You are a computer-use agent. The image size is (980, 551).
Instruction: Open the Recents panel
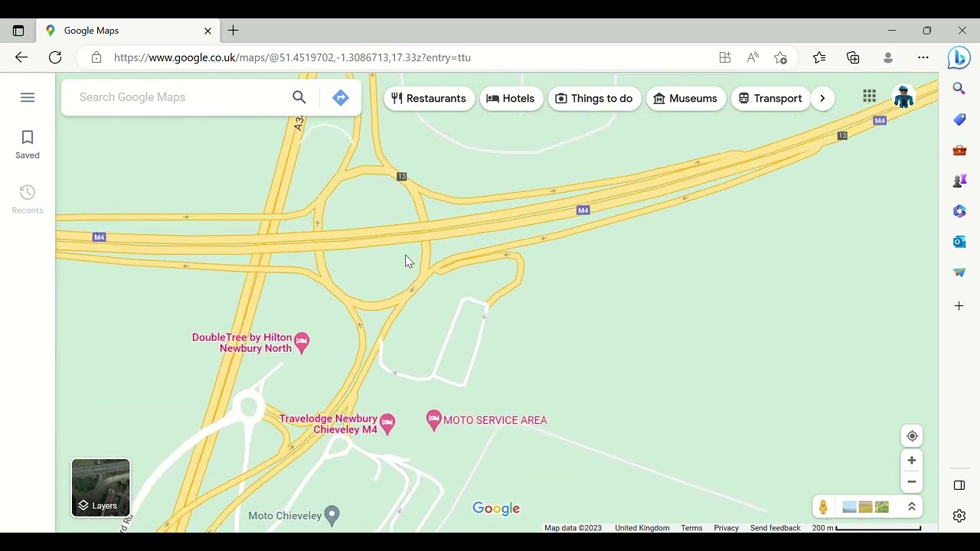28,200
